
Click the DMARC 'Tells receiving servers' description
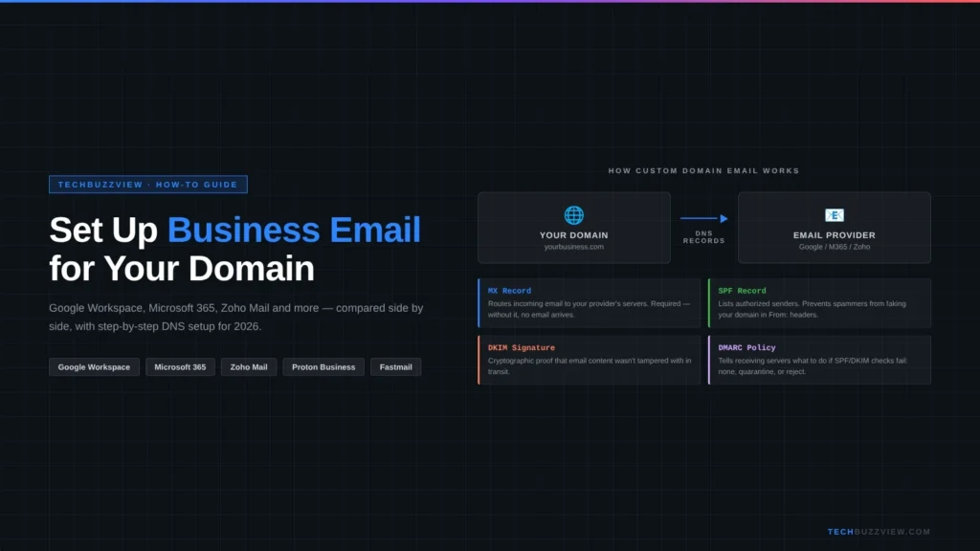[813, 366]
